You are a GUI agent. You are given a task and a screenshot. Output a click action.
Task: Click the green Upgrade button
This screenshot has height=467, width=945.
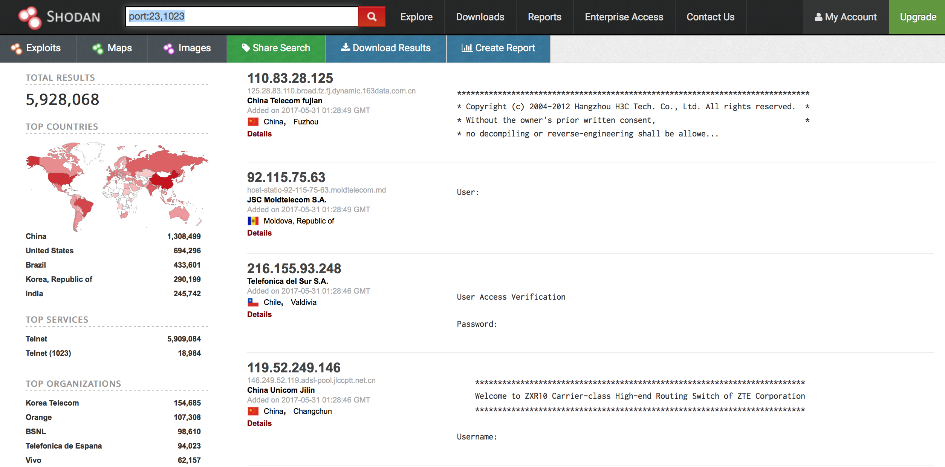[x=917, y=17]
